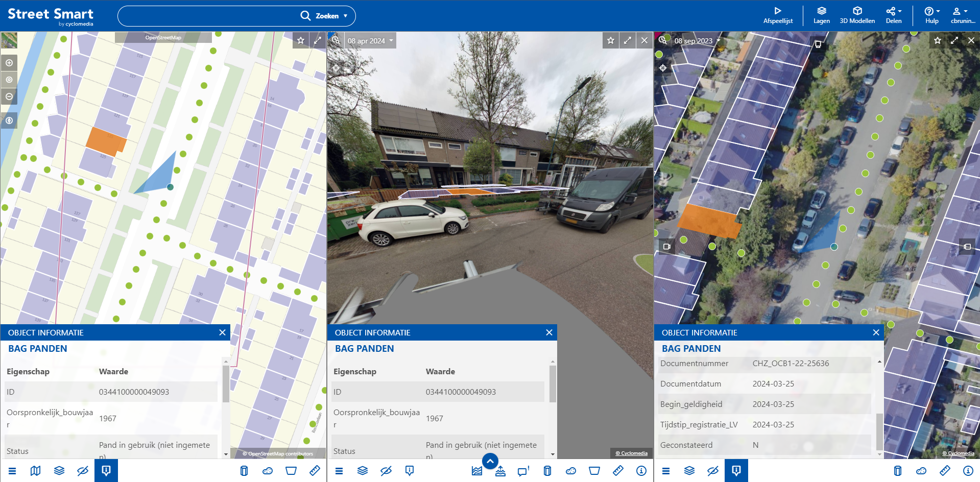This screenshot has width=980, height=482.
Task: Collapse the panorama toolbar with the chevron button
Action: 490,461
